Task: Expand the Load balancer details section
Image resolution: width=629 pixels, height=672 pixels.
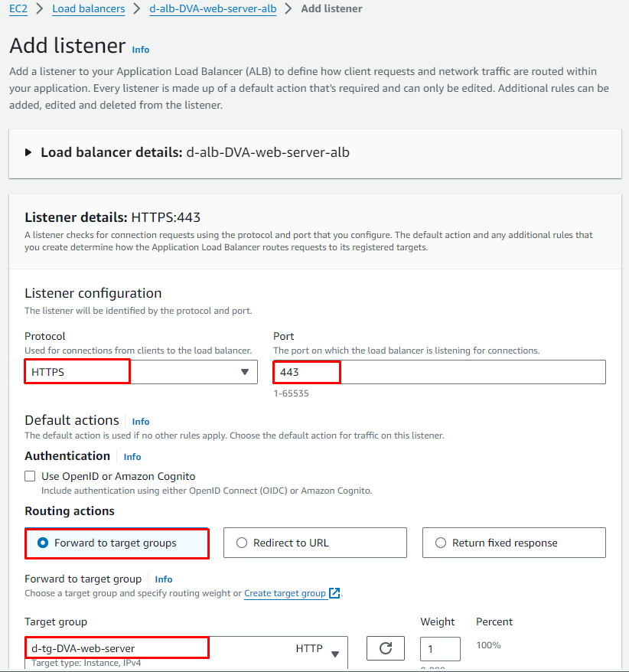Action: (x=28, y=152)
